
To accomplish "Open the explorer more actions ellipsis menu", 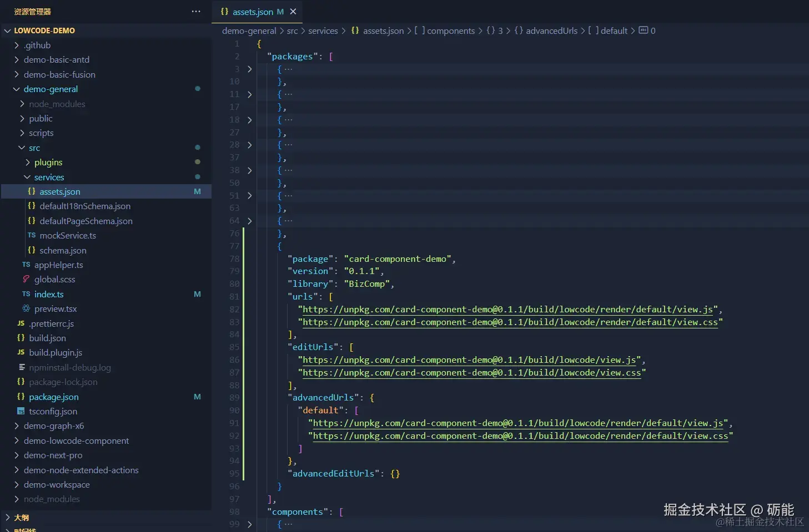I will click(x=196, y=12).
